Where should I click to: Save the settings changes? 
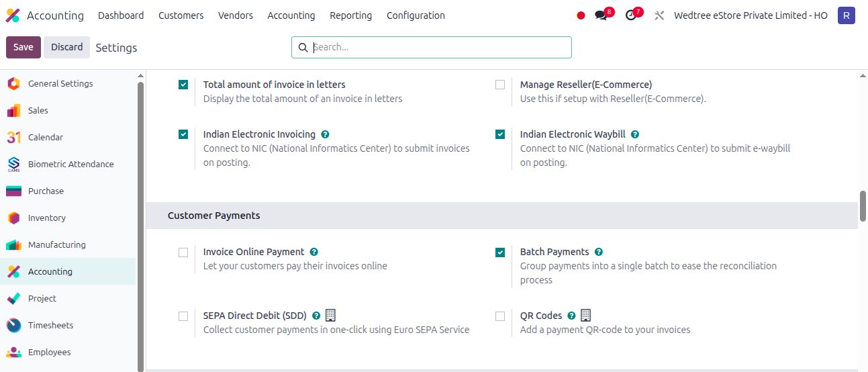23,47
